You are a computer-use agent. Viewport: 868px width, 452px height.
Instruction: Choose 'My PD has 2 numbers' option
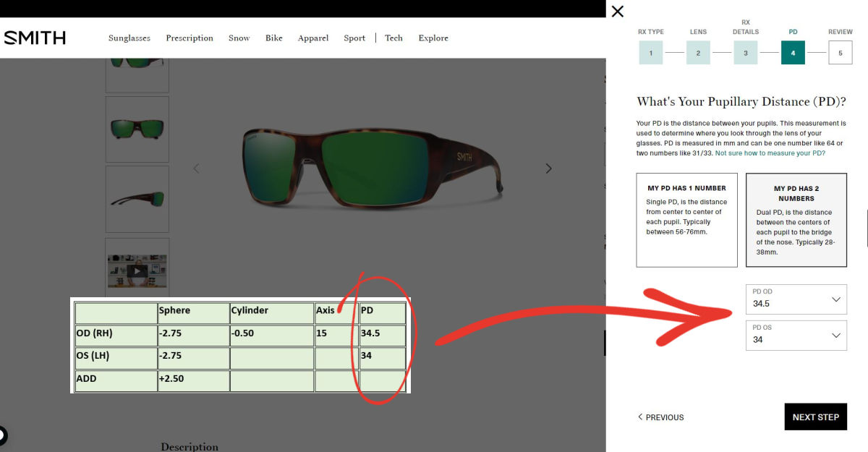tap(796, 220)
